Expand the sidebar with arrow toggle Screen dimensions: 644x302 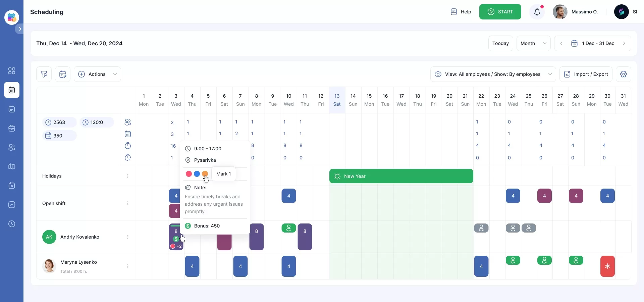tap(20, 29)
